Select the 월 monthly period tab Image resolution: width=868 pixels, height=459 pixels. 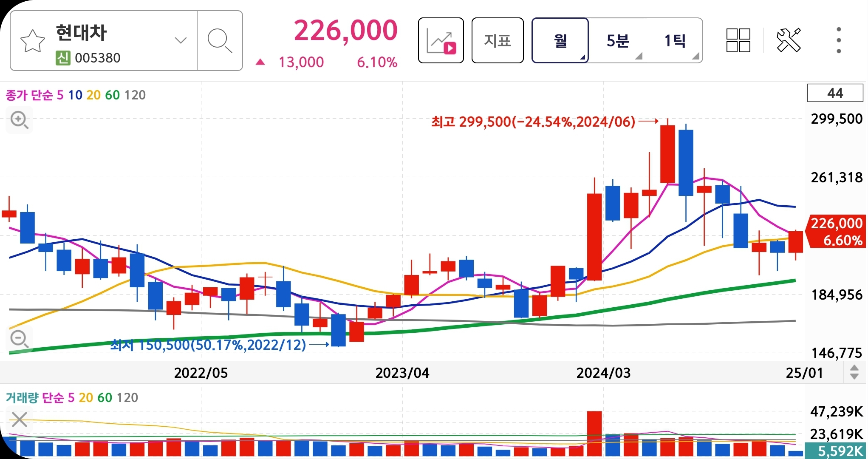tap(560, 41)
